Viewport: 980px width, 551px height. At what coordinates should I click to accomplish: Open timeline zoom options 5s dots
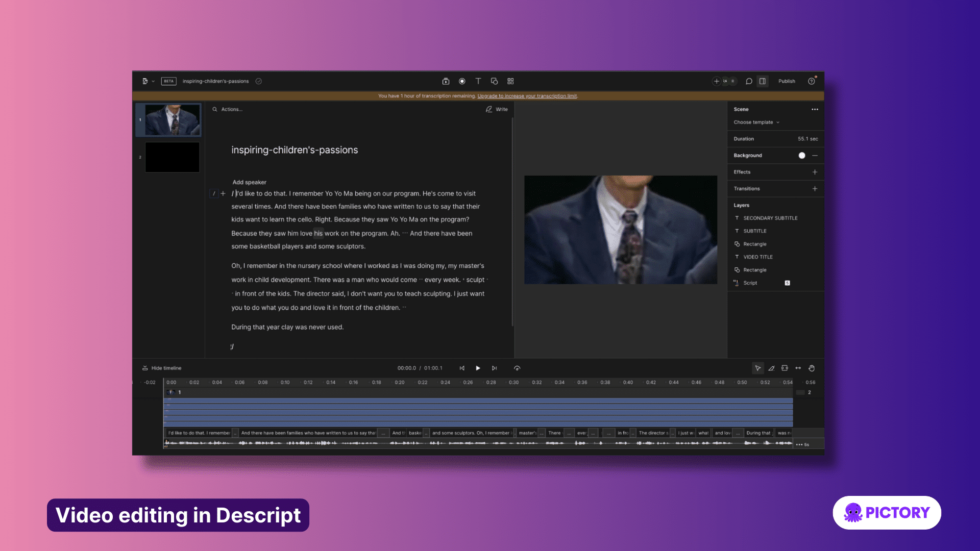coord(802,444)
